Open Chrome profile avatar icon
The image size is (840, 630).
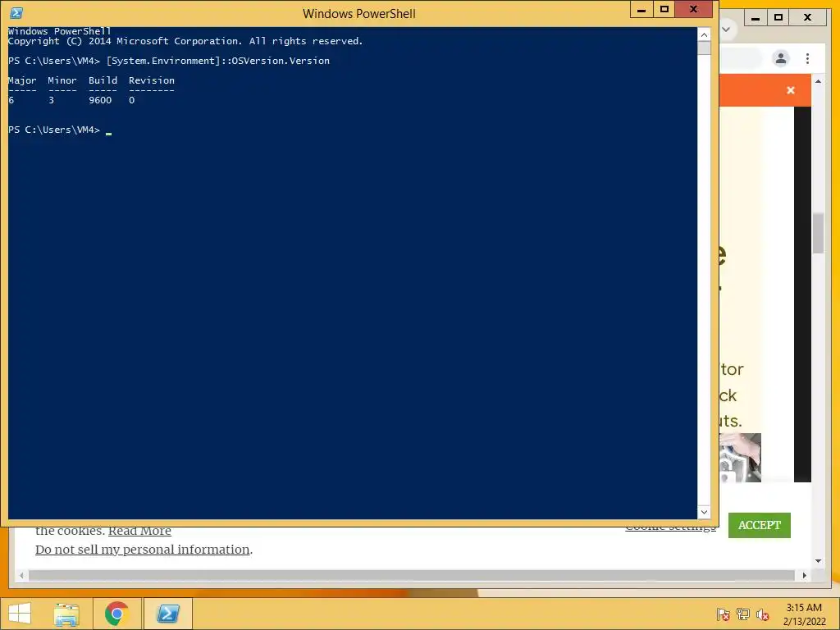pos(781,58)
